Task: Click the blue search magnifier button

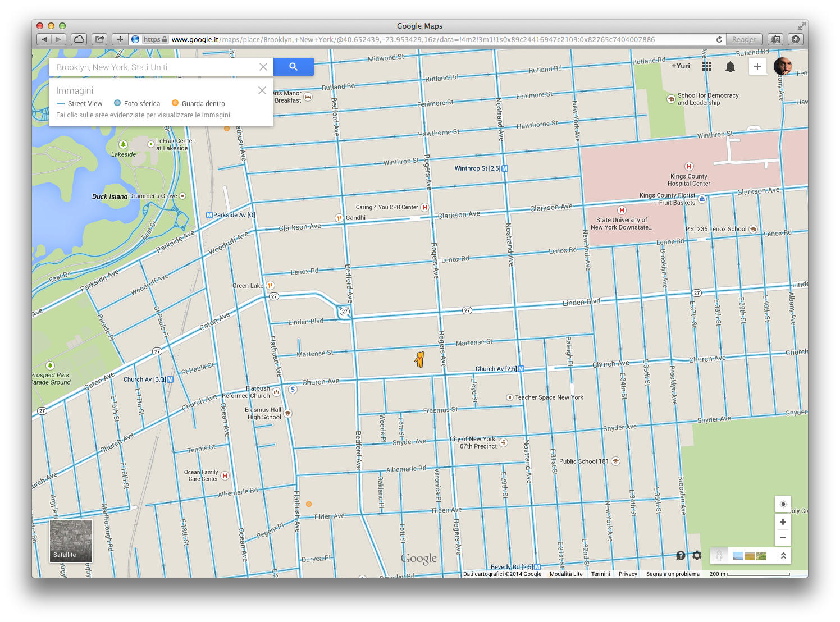Action: point(293,67)
